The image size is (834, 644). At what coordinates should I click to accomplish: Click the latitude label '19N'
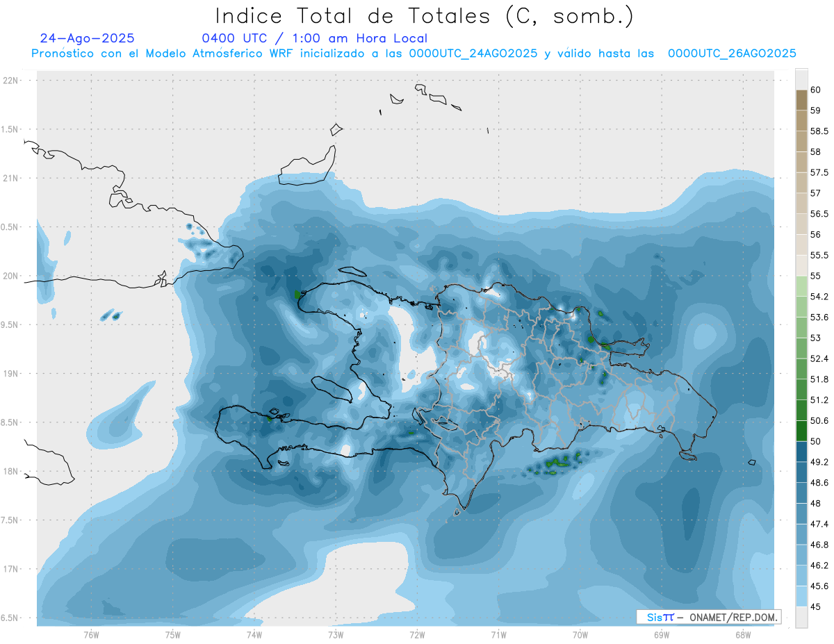coord(11,374)
